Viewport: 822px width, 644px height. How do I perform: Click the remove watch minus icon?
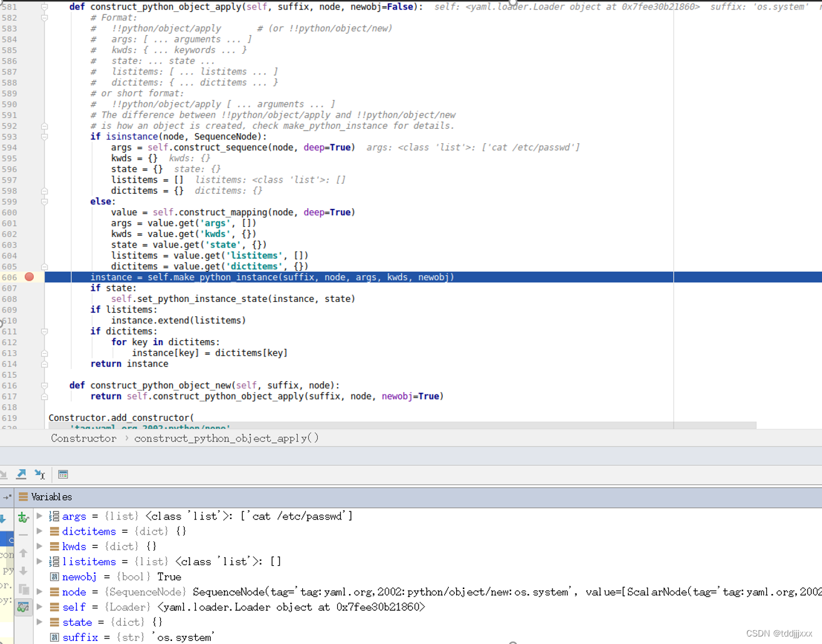pyautogui.click(x=23, y=535)
